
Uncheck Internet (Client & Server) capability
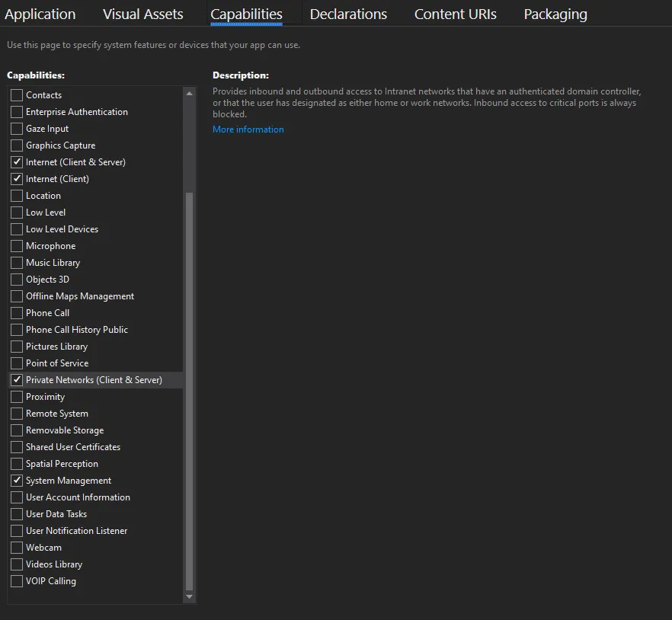[x=17, y=162]
